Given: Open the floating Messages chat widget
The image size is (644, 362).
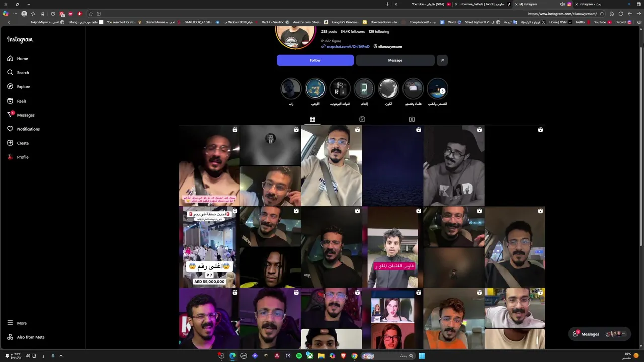Looking at the screenshot, I should (x=600, y=334).
